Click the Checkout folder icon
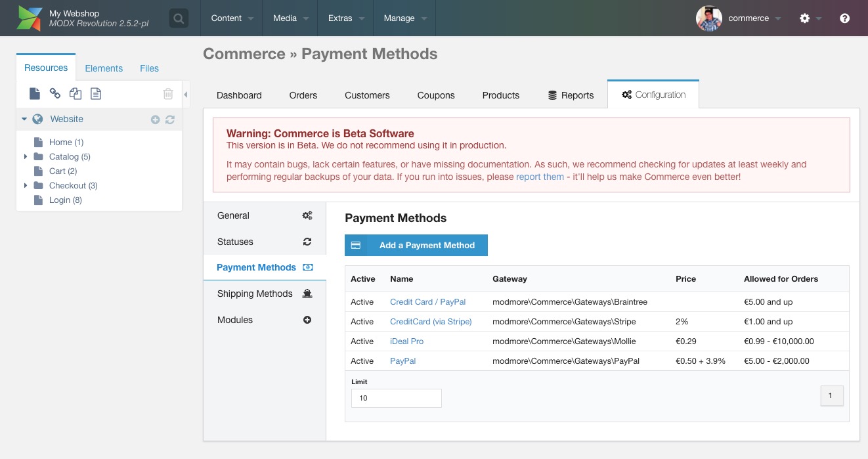The width and height of the screenshot is (868, 459). 39,185
